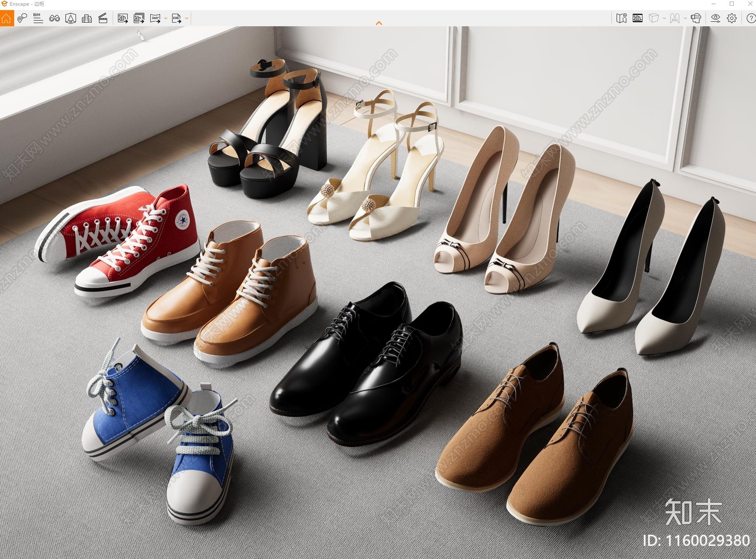The width and height of the screenshot is (756, 559).
Task: Open the asset library buildings icon
Action: click(87, 18)
